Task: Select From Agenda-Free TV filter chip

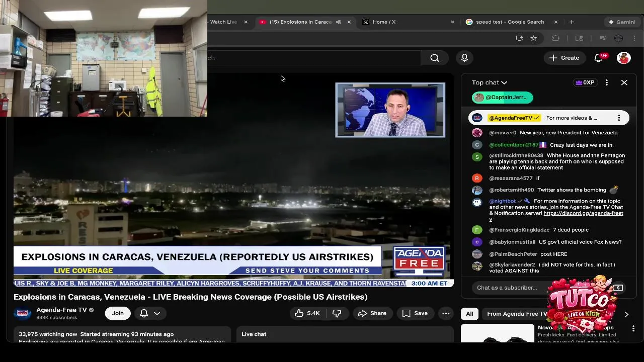Action: point(516,314)
